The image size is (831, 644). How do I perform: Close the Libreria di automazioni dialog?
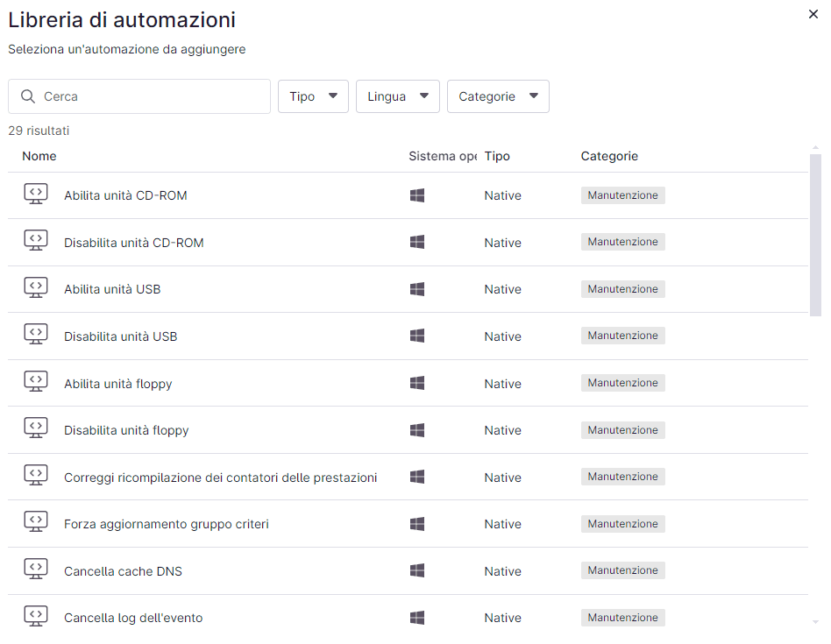tap(813, 14)
